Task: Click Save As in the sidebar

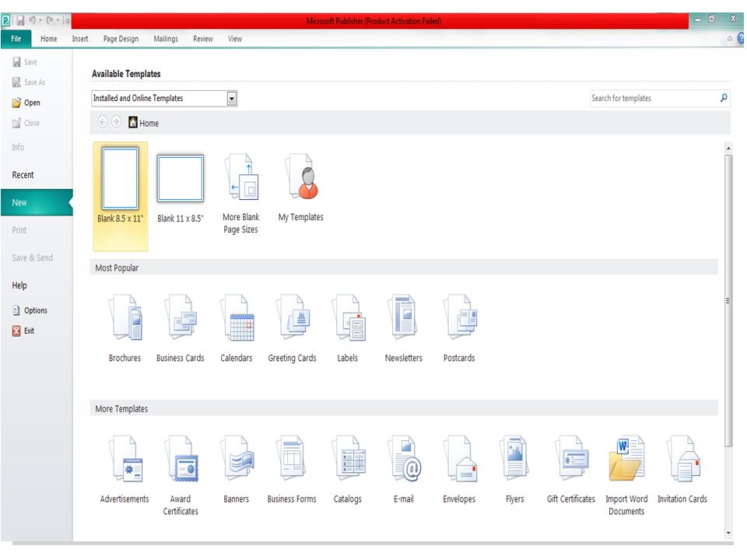Action: click(x=29, y=82)
